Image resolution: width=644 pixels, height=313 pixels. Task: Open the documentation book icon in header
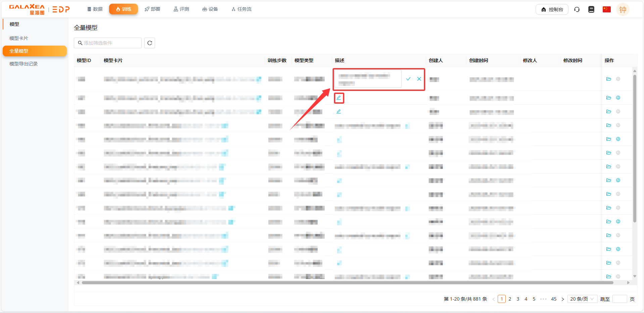[x=591, y=9]
